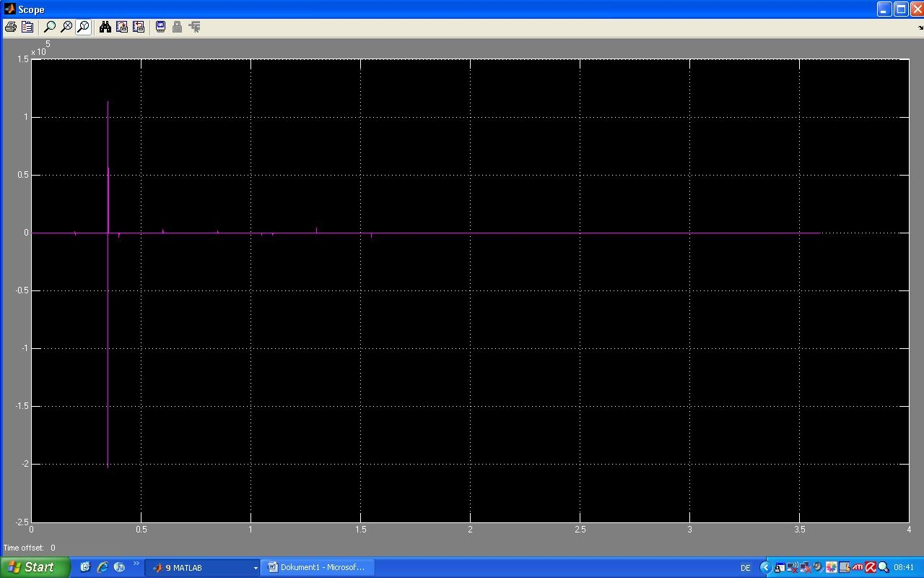Open the Windows Start menu
This screenshot has width=924, height=578.
tap(35, 567)
